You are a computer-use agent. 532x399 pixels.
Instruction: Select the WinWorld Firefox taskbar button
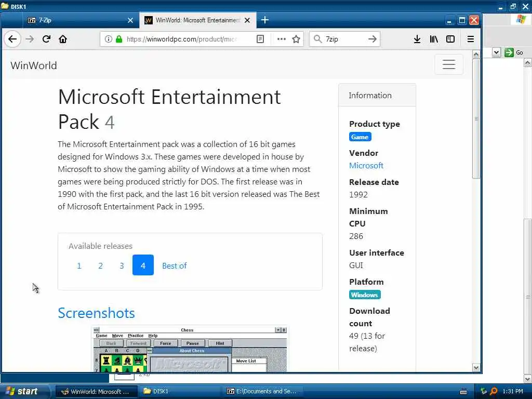pos(97,391)
